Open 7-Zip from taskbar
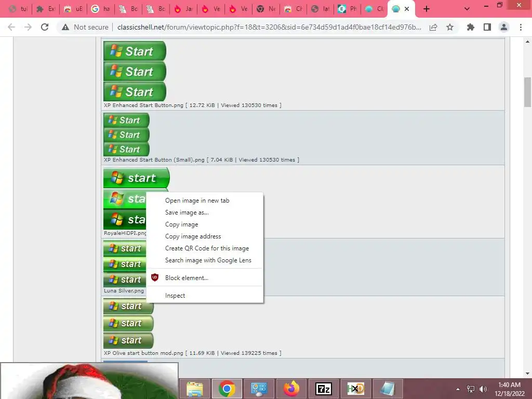Screen dimensions: 532x399 (323, 389)
